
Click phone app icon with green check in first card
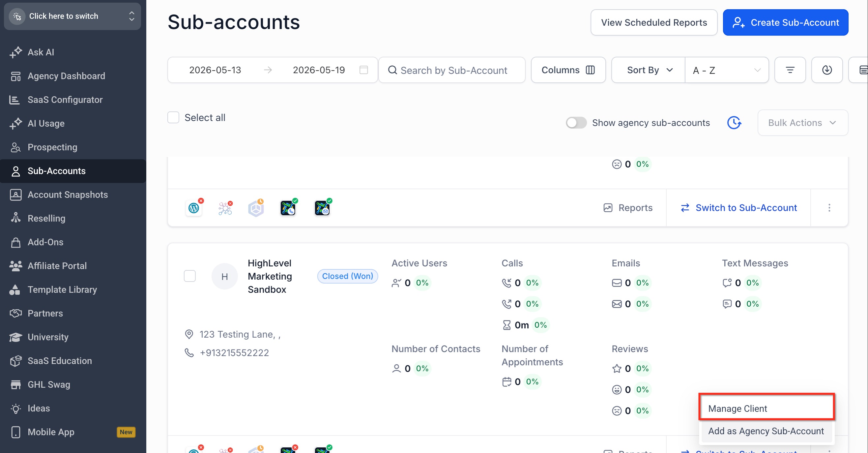tap(288, 208)
